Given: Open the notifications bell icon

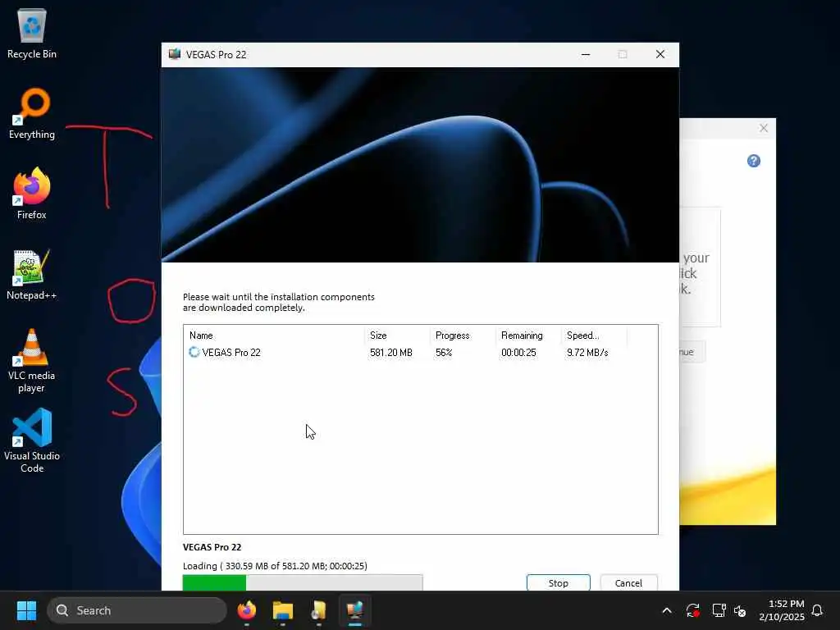Looking at the screenshot, I should point(817,610).
